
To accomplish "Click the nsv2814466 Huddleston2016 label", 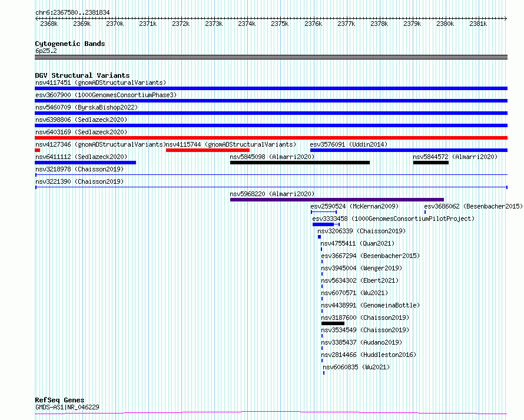I will pyautogui.click(x=369, y=355).
